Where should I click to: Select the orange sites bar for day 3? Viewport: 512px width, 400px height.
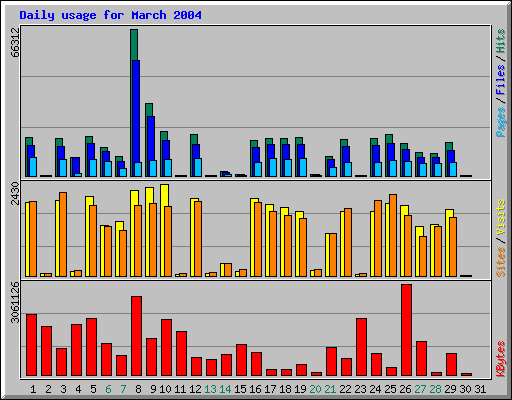pyautogui.click(x=63, y=234)
